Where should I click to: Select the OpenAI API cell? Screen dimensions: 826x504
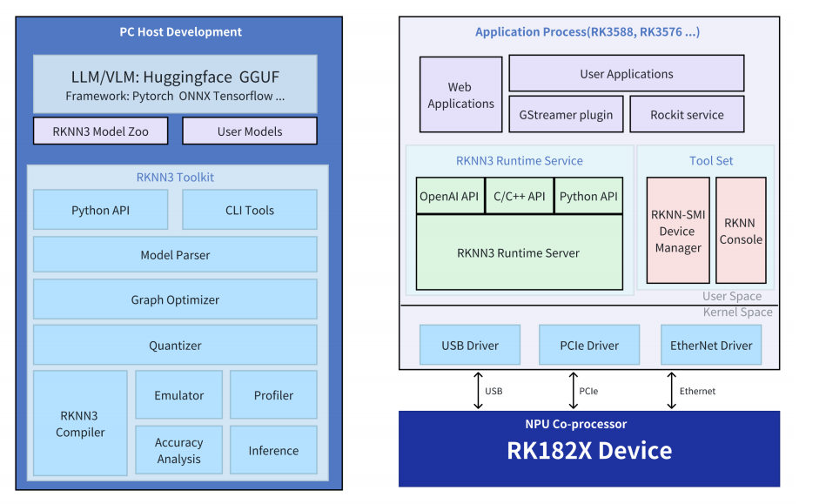[450, 196]
